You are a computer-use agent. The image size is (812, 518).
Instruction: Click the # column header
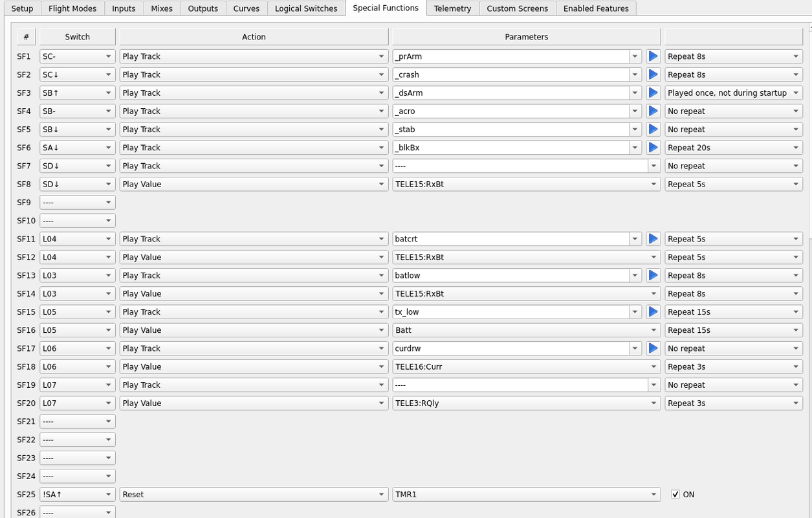(x=26, y=37)
